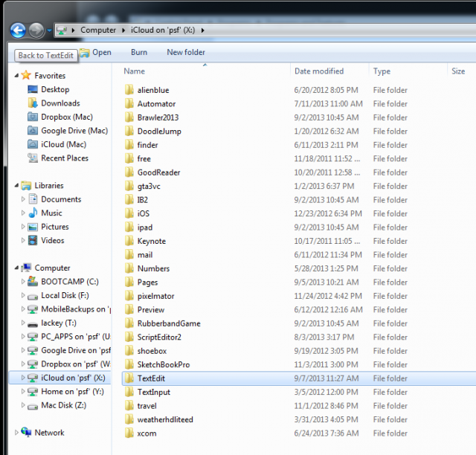Screen dimensions: 476x455
Task: Select the Pages folder icon
Action: [x=129, y=282]
